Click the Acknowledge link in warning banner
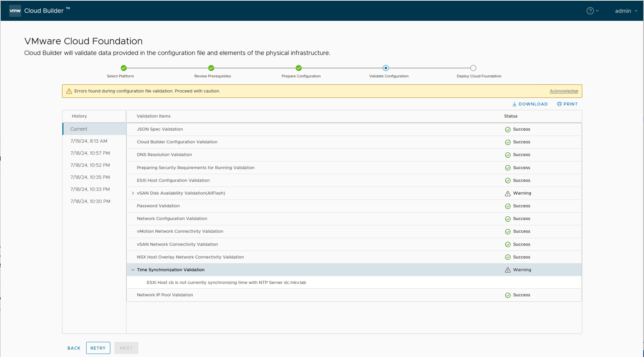644x357 pixels. click(564, 91)
